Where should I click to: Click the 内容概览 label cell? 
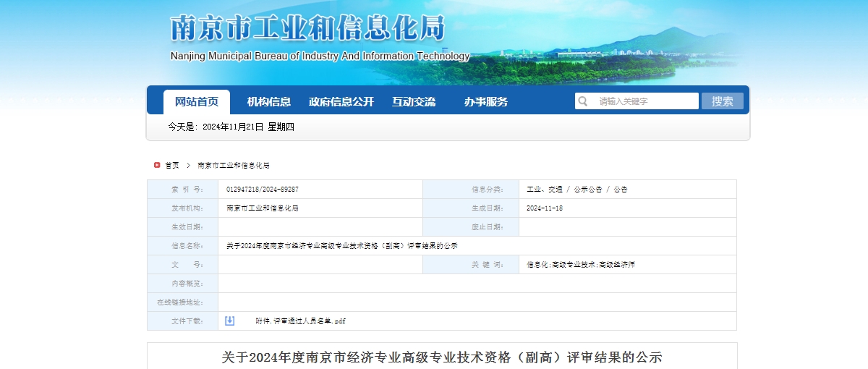pyautogui.click(x=182, y=284)
